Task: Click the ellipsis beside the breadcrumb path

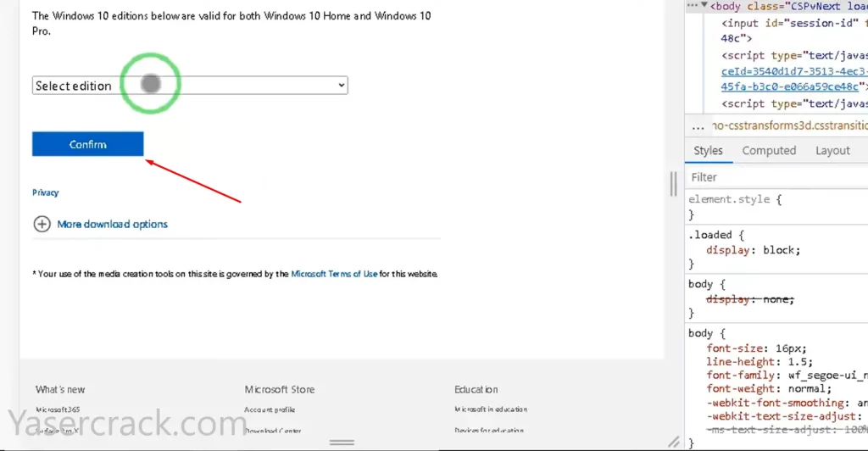Action: 698,126
